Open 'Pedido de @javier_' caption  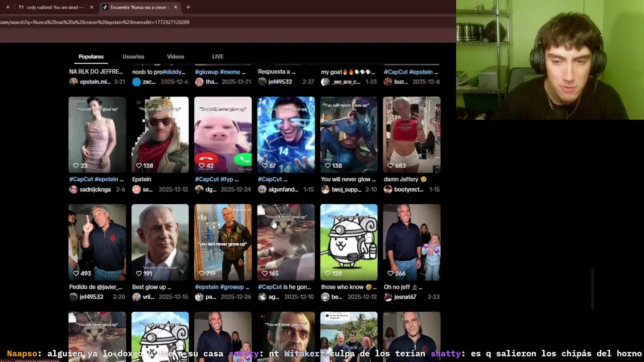click(x=96, y=287)
